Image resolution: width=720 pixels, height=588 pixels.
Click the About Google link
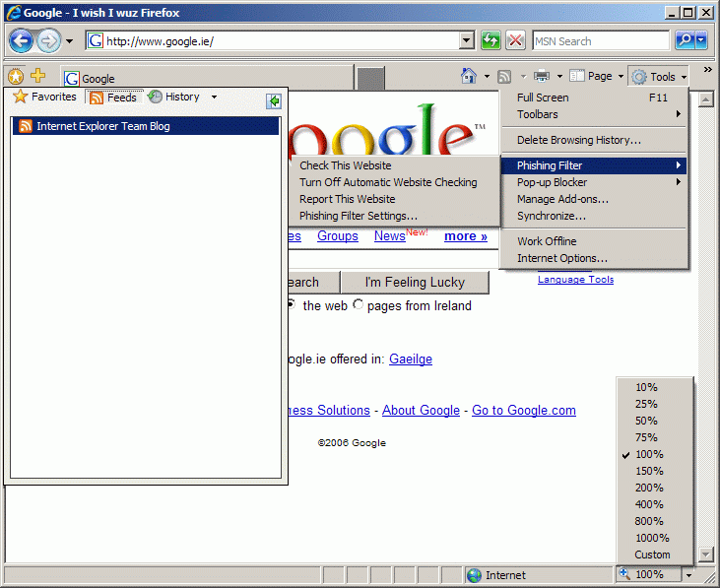pos(422,411)
